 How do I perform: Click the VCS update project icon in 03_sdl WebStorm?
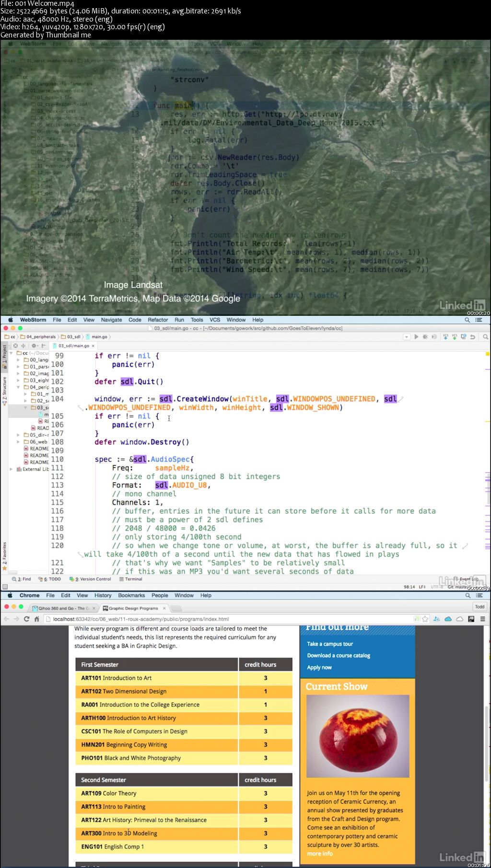click(445, 337)
